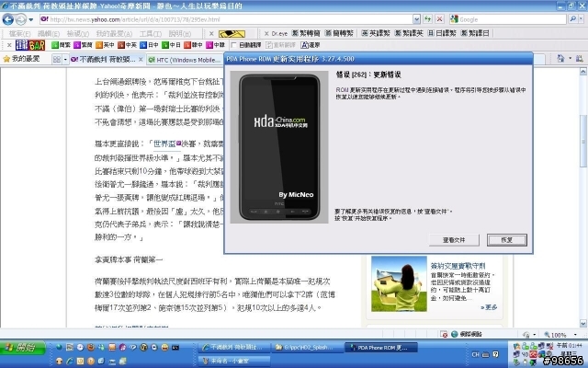Open the house advertisement thumbnail
This screenshot has height=368, width=588.
[x=399, y=284]
